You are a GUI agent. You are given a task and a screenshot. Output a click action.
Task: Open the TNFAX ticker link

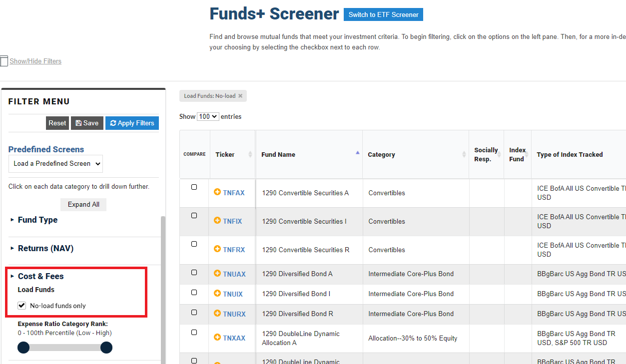(x=234, y=193)
